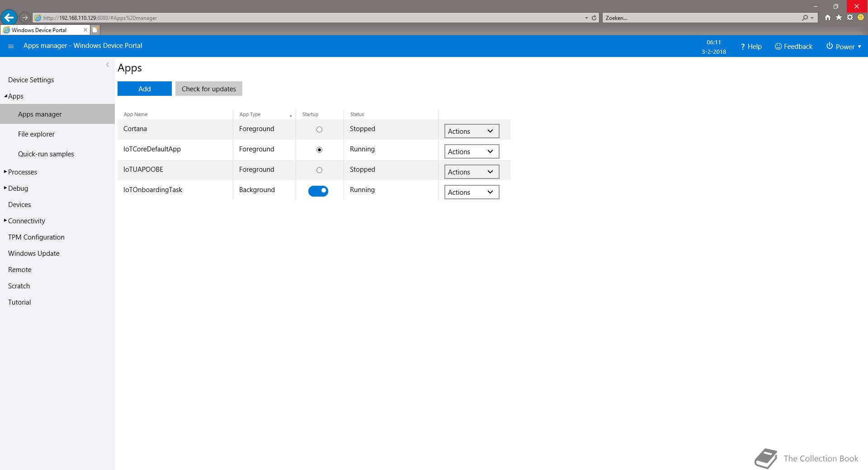Select the IoTUAPOOBE name cell
868x470 pixels.
click(143, 169)
